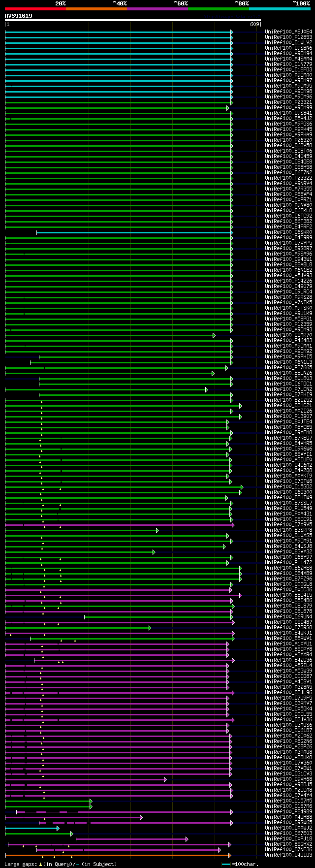The width and height of the screenshot is (315, 868).
Task: Select the UniRef100_B0CC36 label
Action: tap(288, 589)
